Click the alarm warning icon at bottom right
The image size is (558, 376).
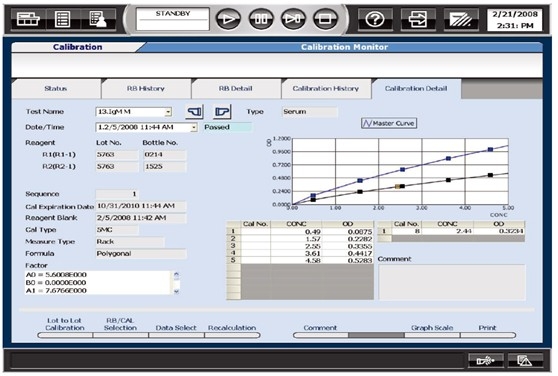(525, 360)
